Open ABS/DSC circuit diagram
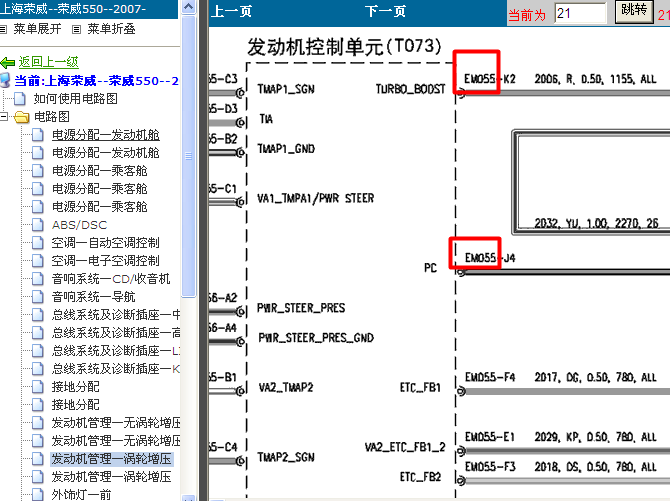 click(x=79, y=225)
